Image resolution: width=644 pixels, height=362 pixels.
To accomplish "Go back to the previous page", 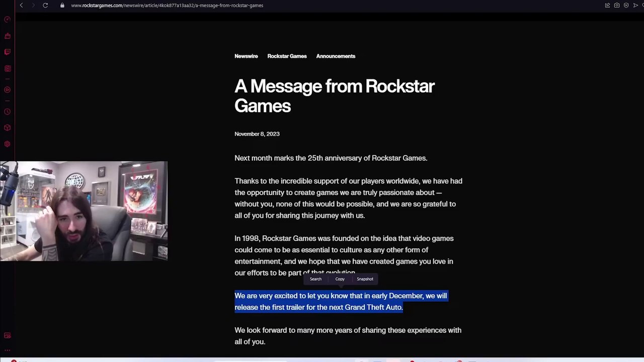I will (21, 5).
